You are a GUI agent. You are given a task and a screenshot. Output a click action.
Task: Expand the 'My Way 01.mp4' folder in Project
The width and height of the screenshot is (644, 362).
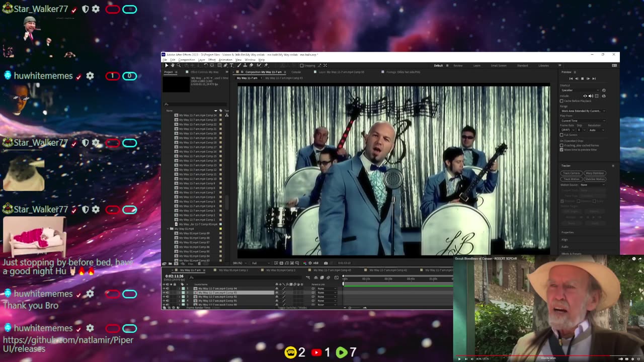tap(168, 229)
